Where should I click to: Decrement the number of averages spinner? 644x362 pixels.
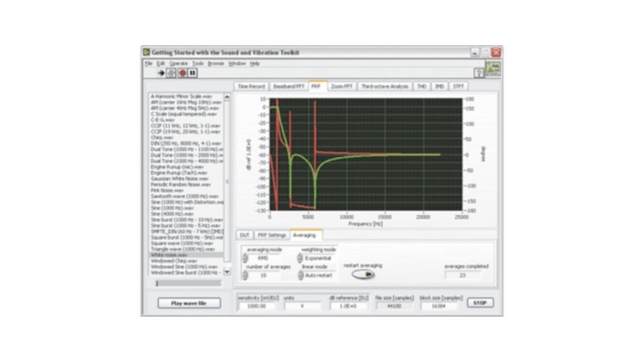[245, 277]
